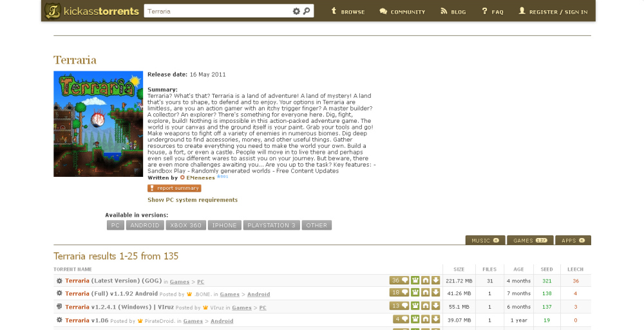Select the OTHER version button
The height and width of the screenshot is (330, 644).
[317, 225]
